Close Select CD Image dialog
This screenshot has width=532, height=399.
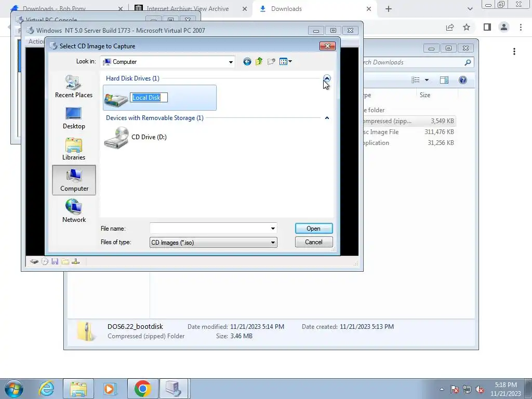327,46
